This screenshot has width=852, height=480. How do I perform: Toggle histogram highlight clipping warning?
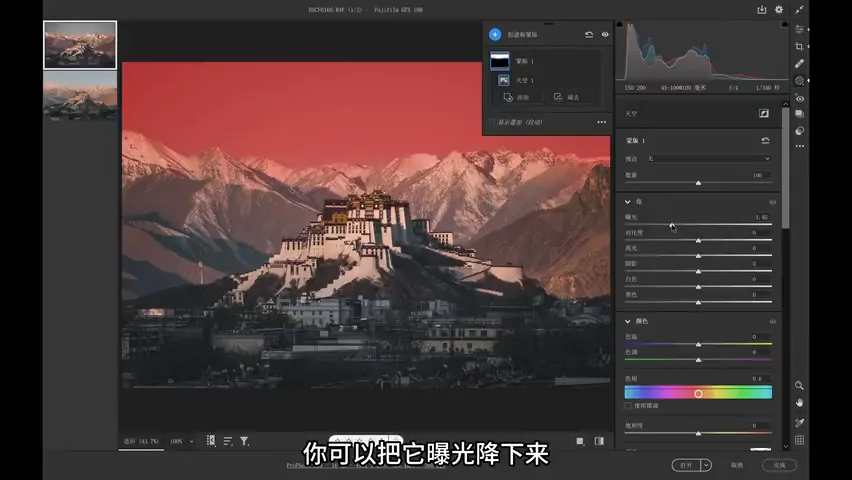(784, 24)
